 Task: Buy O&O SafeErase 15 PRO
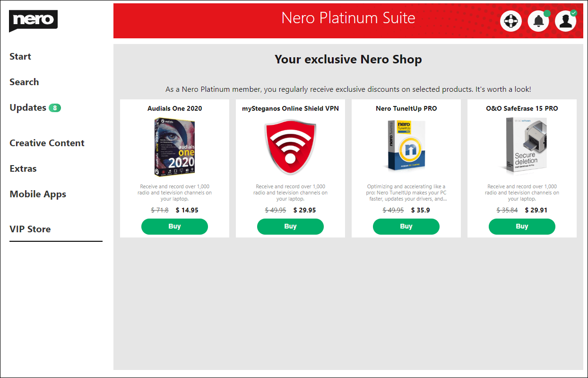click(x=522, y=227)
